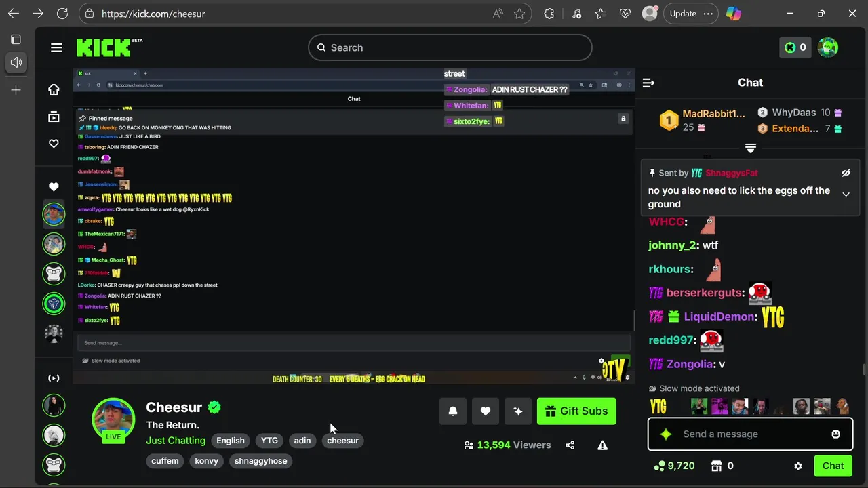Expand the gift leaderboard handle
Viewport: 868px width, 488px height.
click(x=751, y=148)
